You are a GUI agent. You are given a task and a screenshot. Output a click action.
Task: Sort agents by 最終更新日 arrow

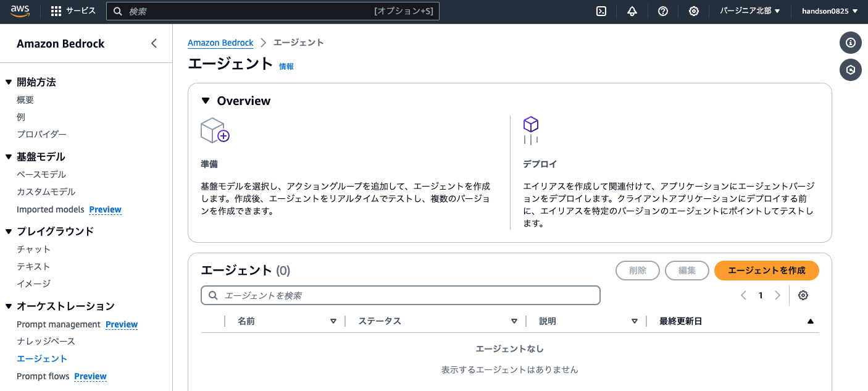(811, 321)
